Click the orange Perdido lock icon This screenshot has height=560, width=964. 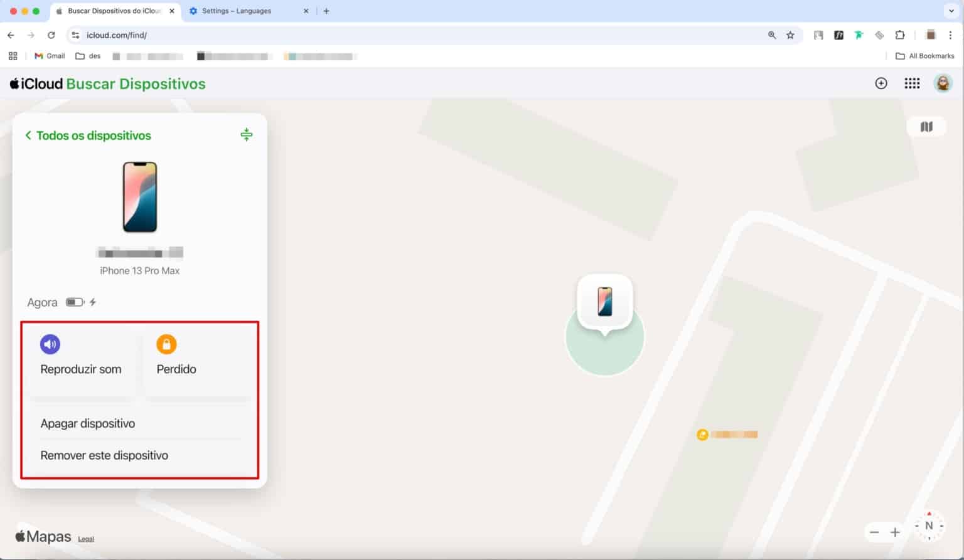(x=166, y=344)
